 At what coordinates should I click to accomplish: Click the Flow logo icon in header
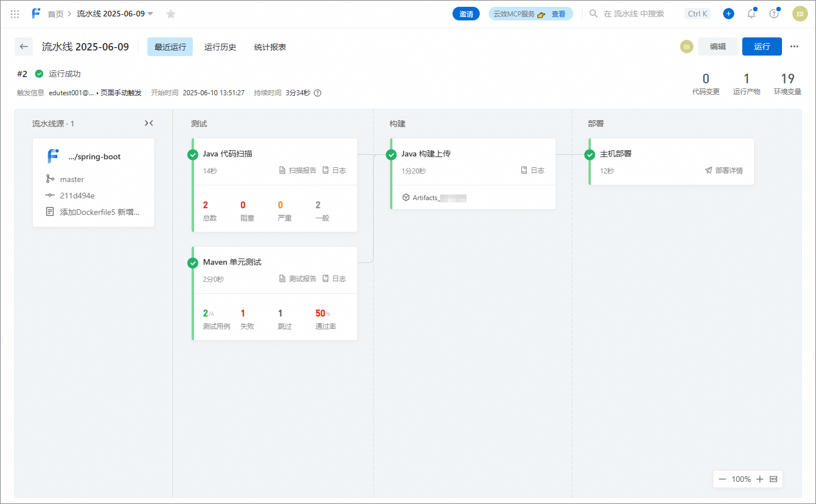(x=36, y=13)
